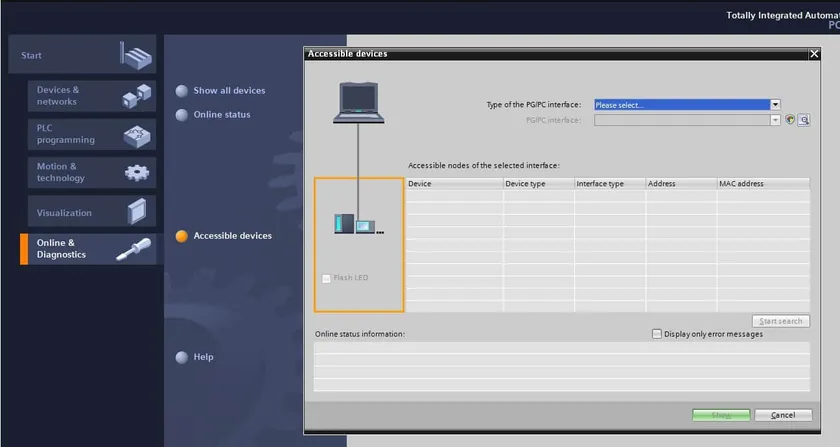
Task: Click the MAC address column header
Action: pos(763,183)
